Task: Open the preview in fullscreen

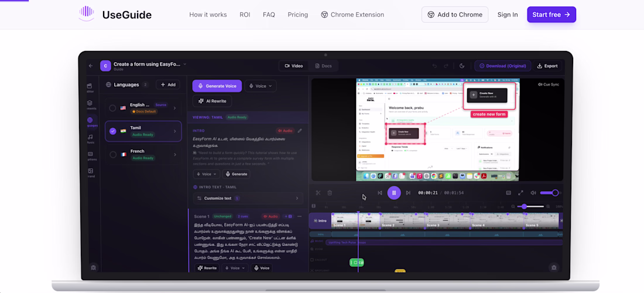Action: pos(520,193)
